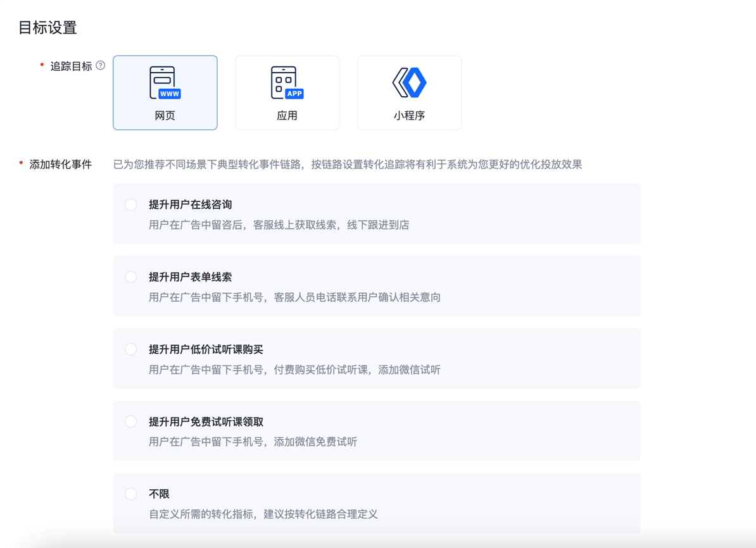
Task: Click the 提升用户低价试听课购买 heading
Action: tap(206, 349)
